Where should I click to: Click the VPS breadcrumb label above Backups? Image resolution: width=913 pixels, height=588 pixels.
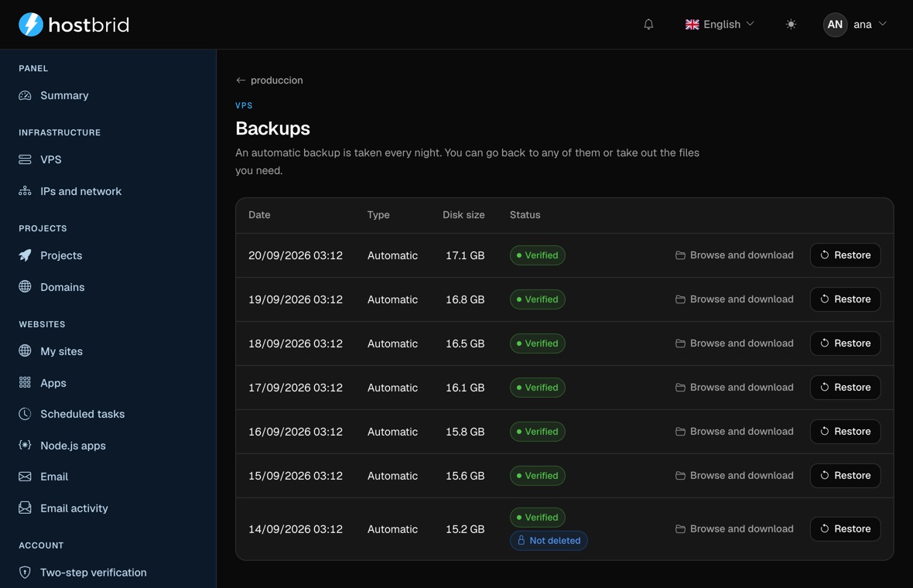click(244, 105)
